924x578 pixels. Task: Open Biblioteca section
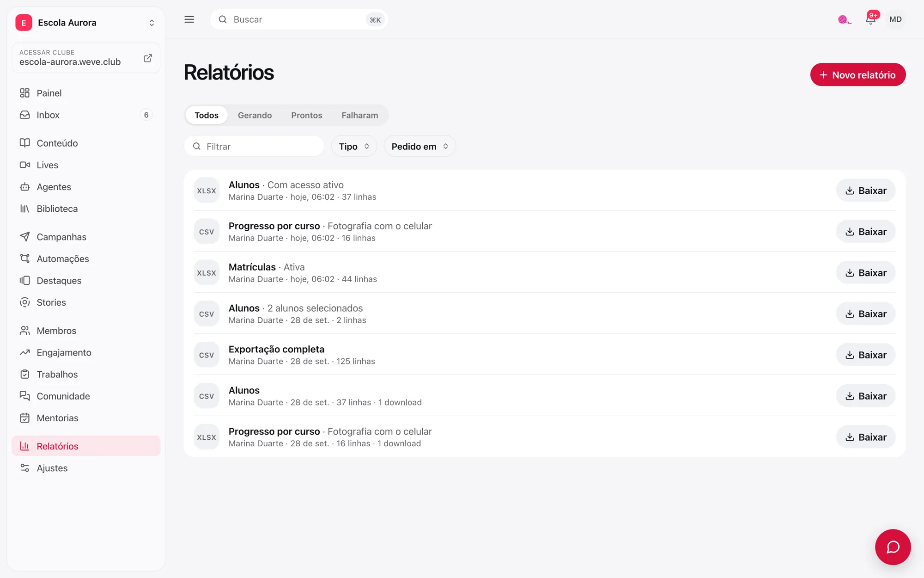pos(86,209)
